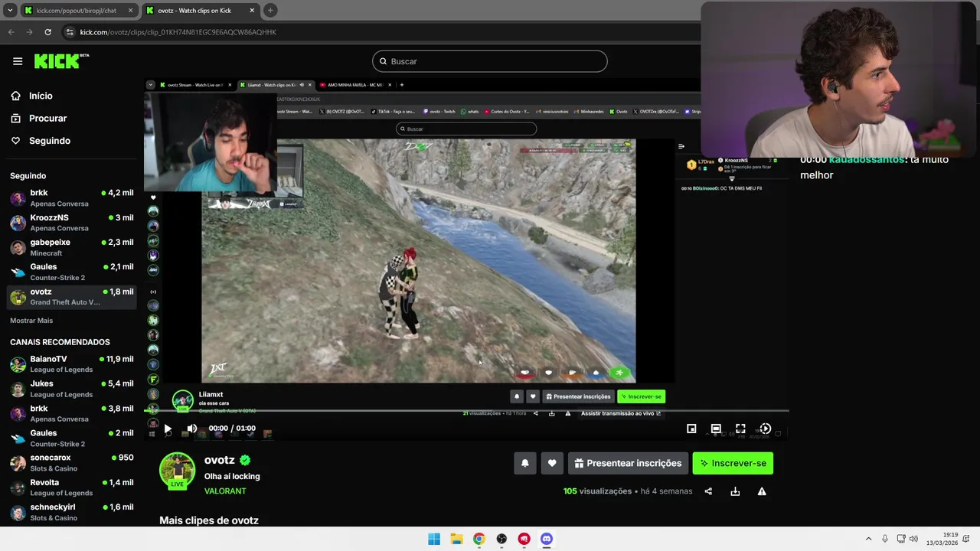Play the clip with the play button
980x551 pixels.
click(x=168, y=429)
